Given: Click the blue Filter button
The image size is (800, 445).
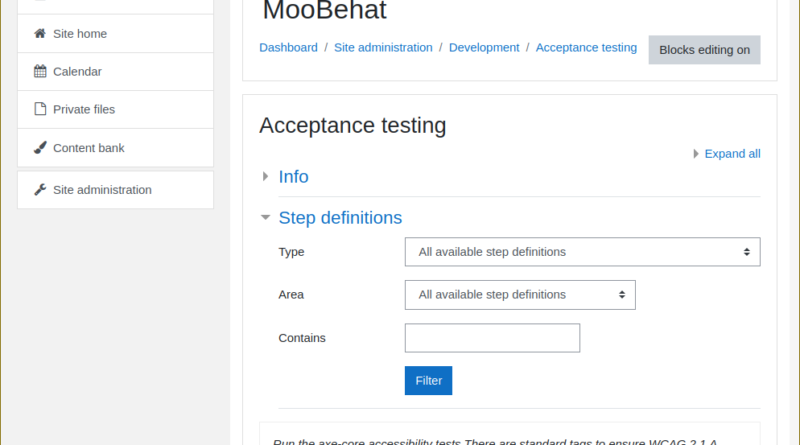Looking at the screenshot, I should 429,381.
